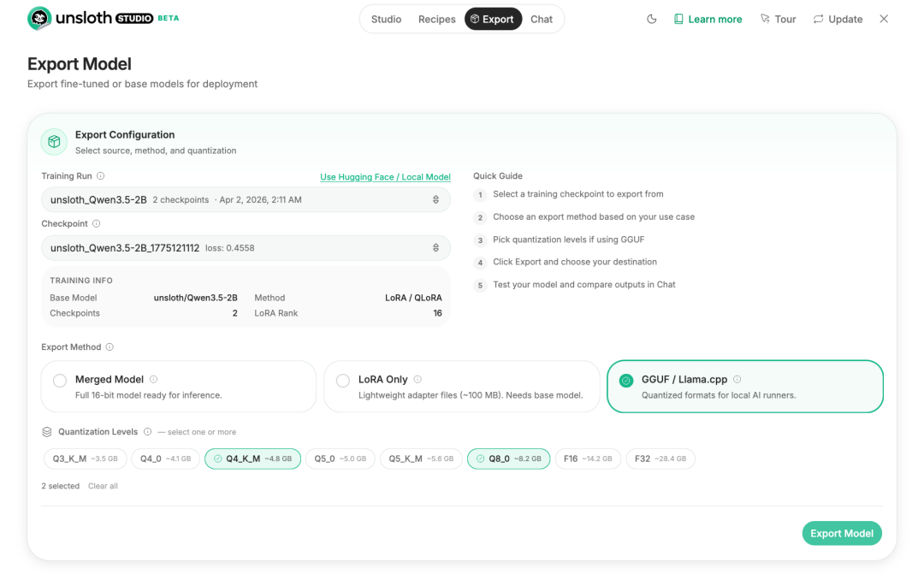Deselect the Q4_K_M quantization chip
Viewport: 924px width, 574px height.
[252, 459]
